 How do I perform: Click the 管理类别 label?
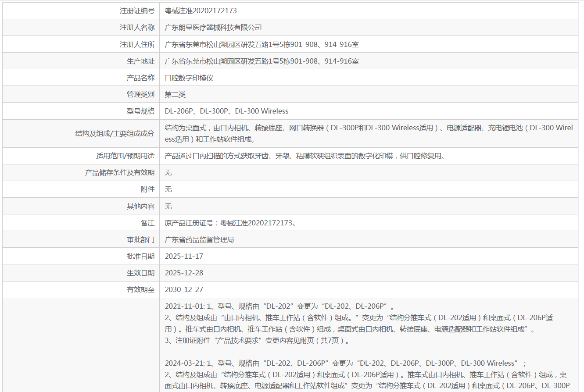tap(140, 94)
